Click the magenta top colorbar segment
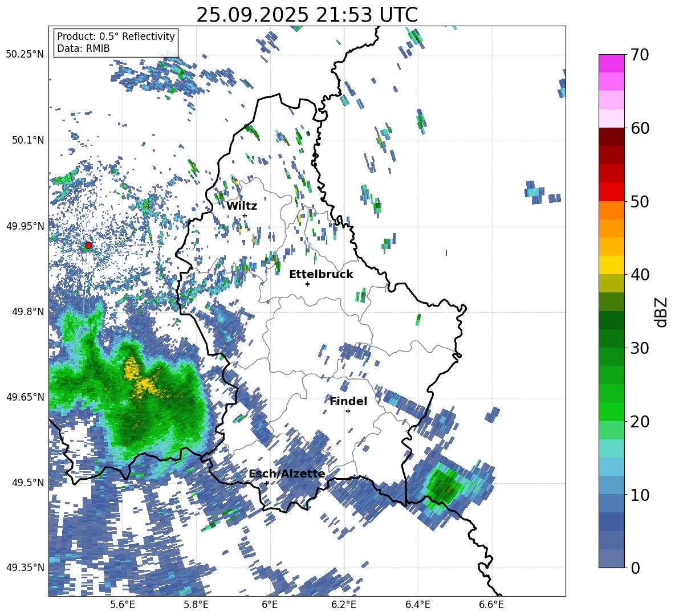675x616 pixels. (611, 63)
